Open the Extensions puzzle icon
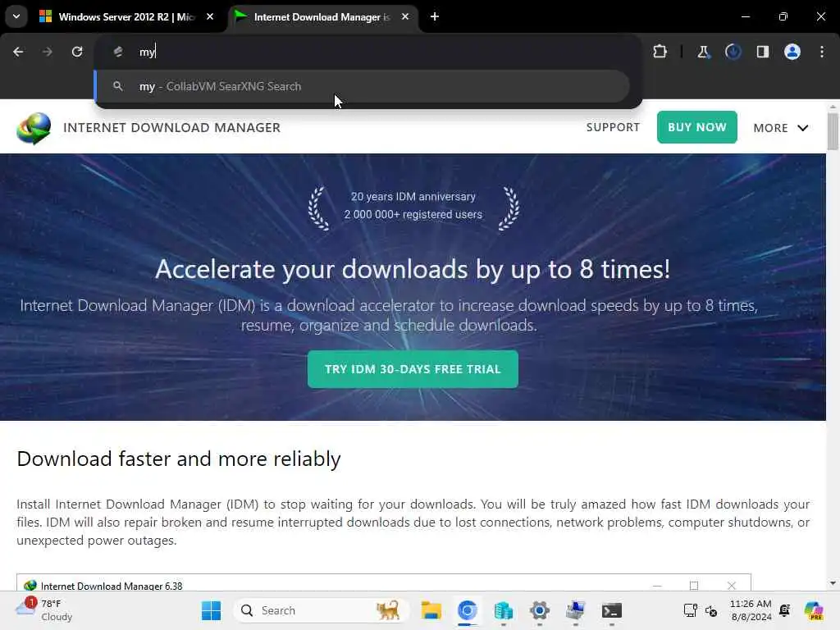Viewport: 840px width, 630px height. tap(660, 52)
